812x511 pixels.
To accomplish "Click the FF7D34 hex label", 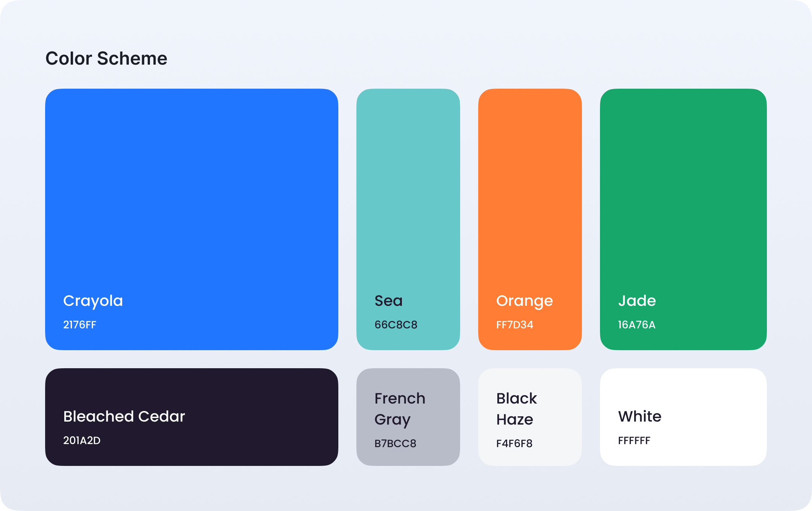I will tap(515, 325).
